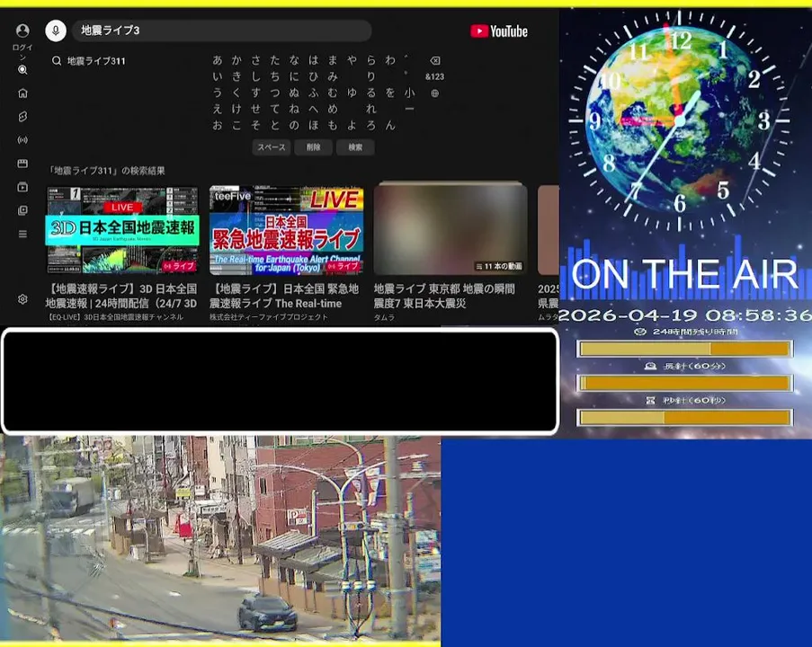
Task: Click the YouTube logo
Action: [x=499, y=31]
